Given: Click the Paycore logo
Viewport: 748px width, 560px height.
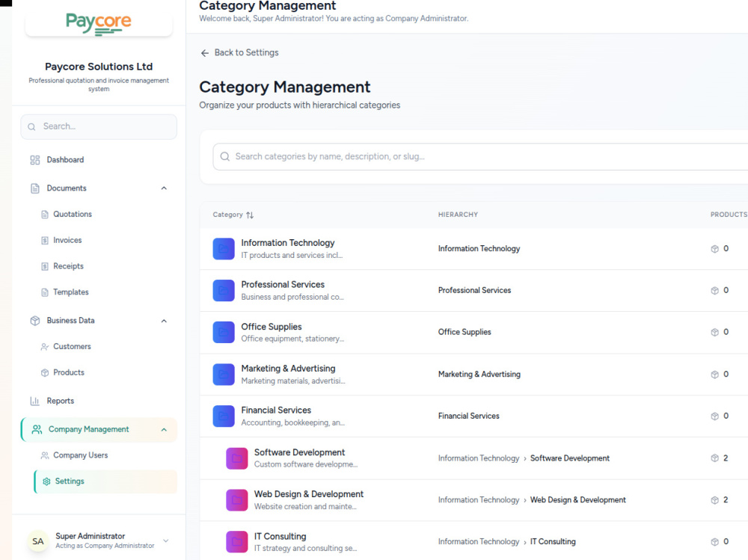Looking at the screenshot, I should [x=98, y=24].
